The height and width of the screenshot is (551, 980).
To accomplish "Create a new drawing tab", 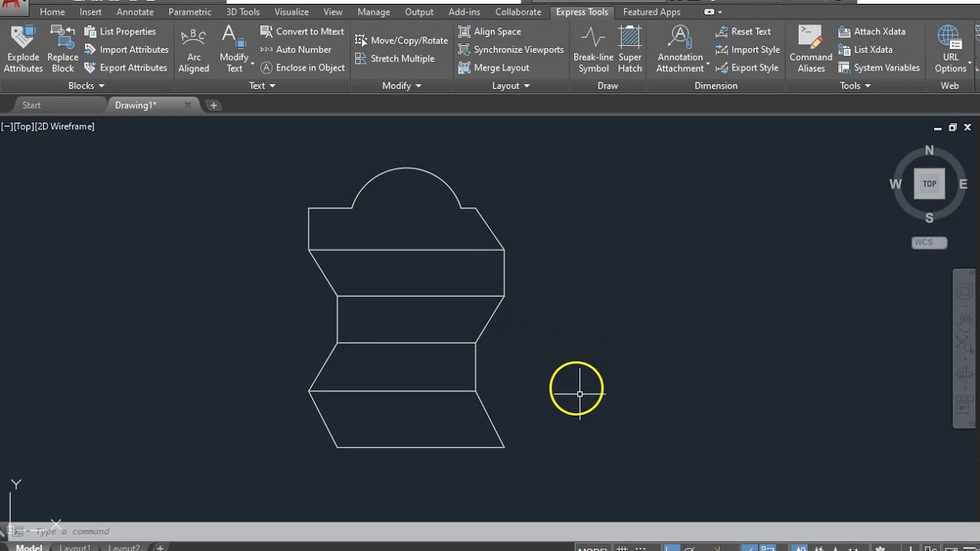I will click(x=214, y=105).
